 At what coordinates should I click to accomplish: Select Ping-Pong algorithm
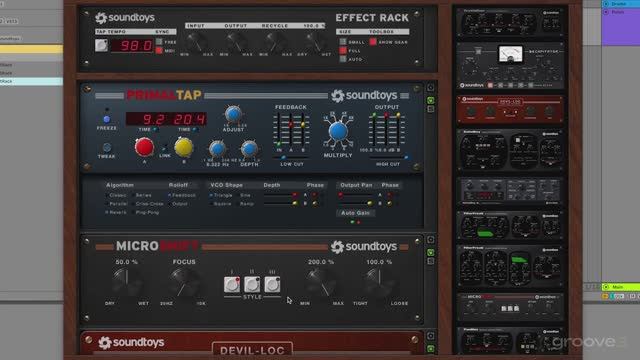145,212
